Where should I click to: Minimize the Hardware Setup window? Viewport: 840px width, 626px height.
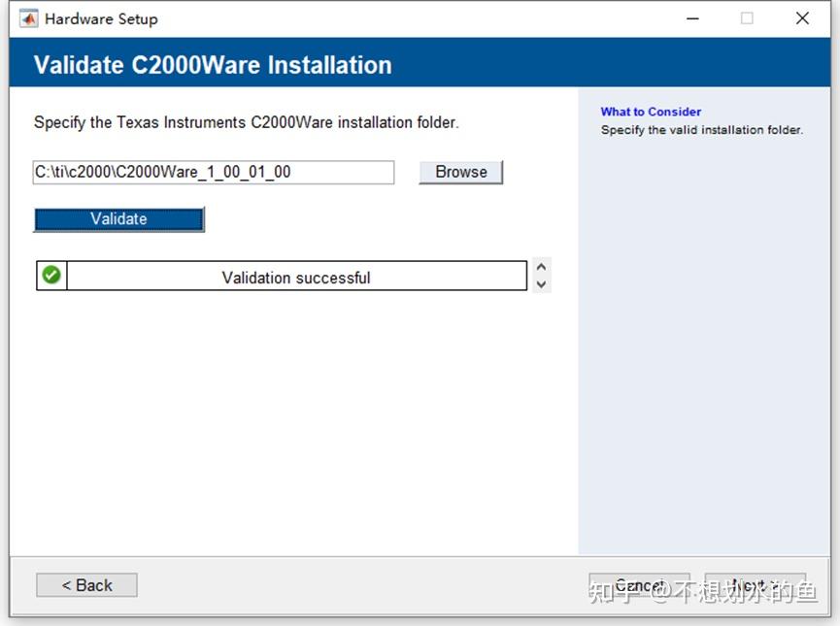pyautogui.click(x=692, y=18)
